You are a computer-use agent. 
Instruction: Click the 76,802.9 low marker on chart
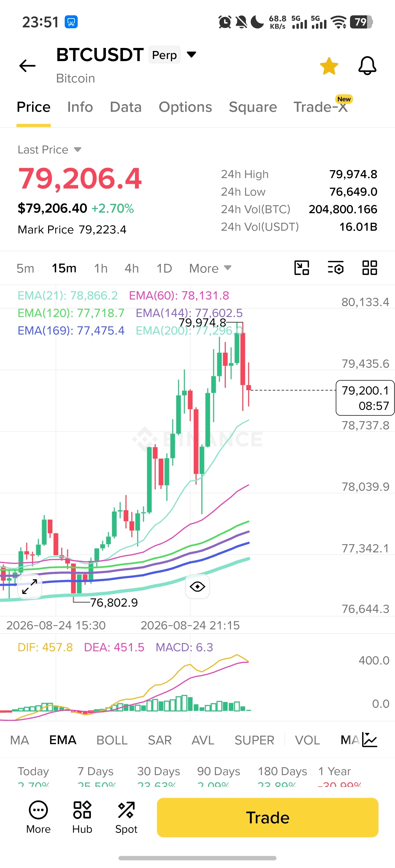point(114,603)
